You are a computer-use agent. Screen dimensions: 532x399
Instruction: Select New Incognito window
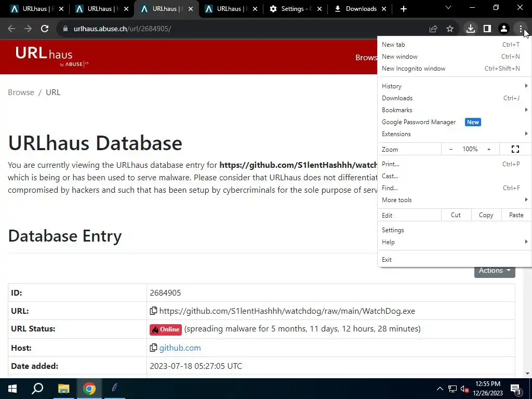(x=454, y=68)
